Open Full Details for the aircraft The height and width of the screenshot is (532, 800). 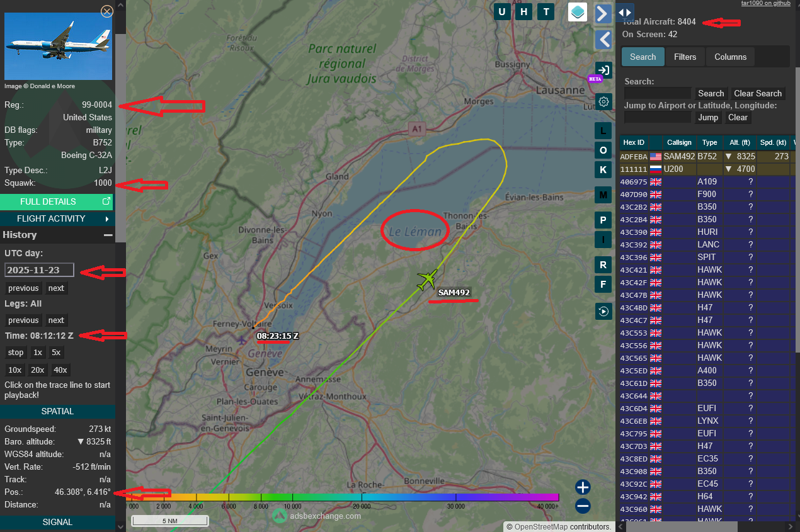[x=57, y=201]
